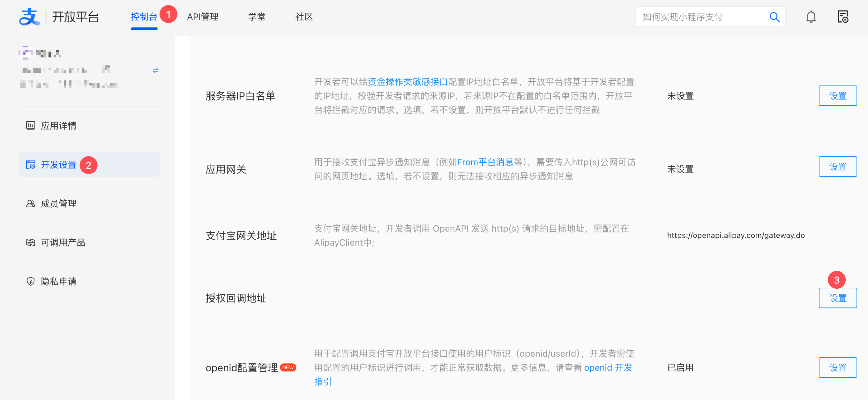Click the 应用网关 row label
This screenshot has width=868, height=400.
click(226, 169)
